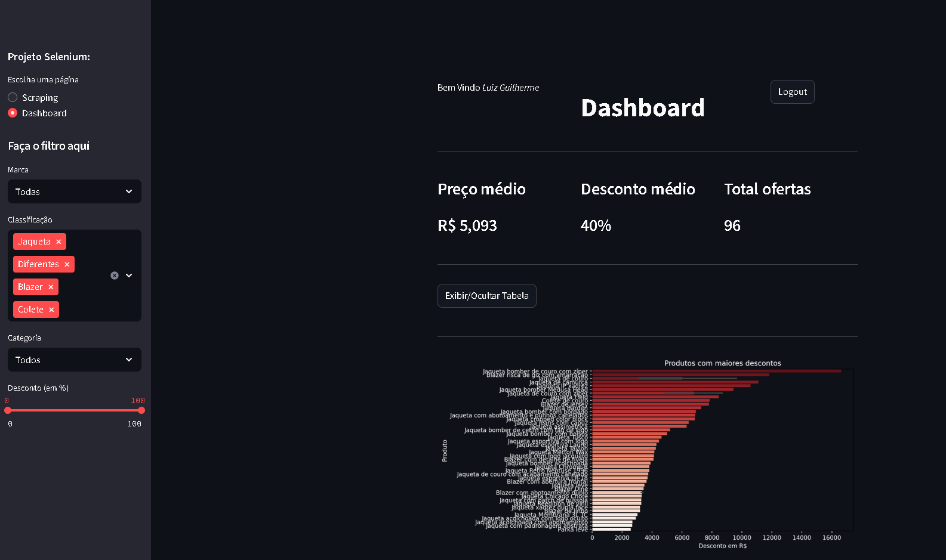Clear all Classificação selections via the circle-x icon

115,276
